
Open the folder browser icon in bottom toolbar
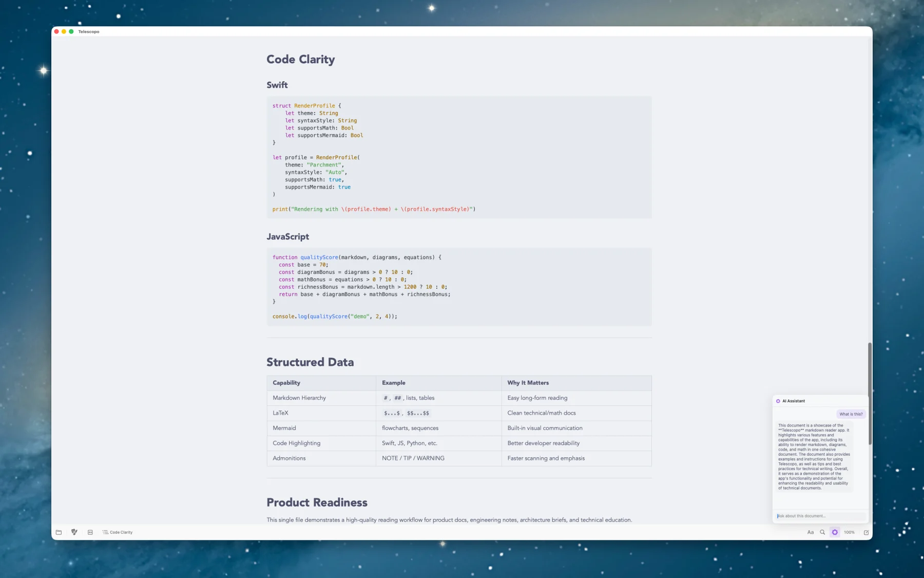59,532
